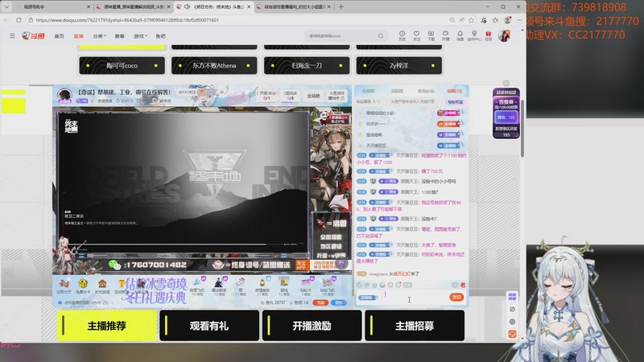
Task: Click the 主播推荐 yellow button
Action: pos(107,326)
